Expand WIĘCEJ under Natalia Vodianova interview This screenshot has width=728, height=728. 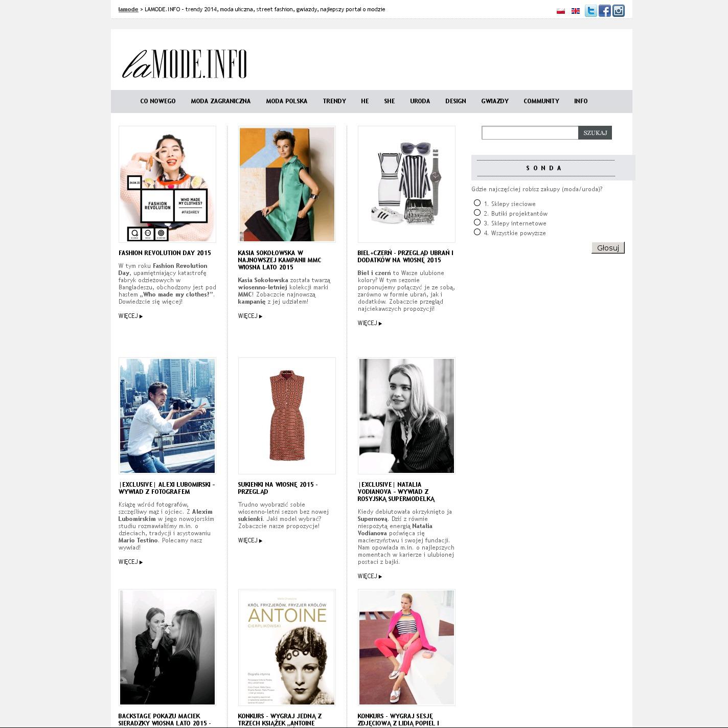tap(370, 576)
